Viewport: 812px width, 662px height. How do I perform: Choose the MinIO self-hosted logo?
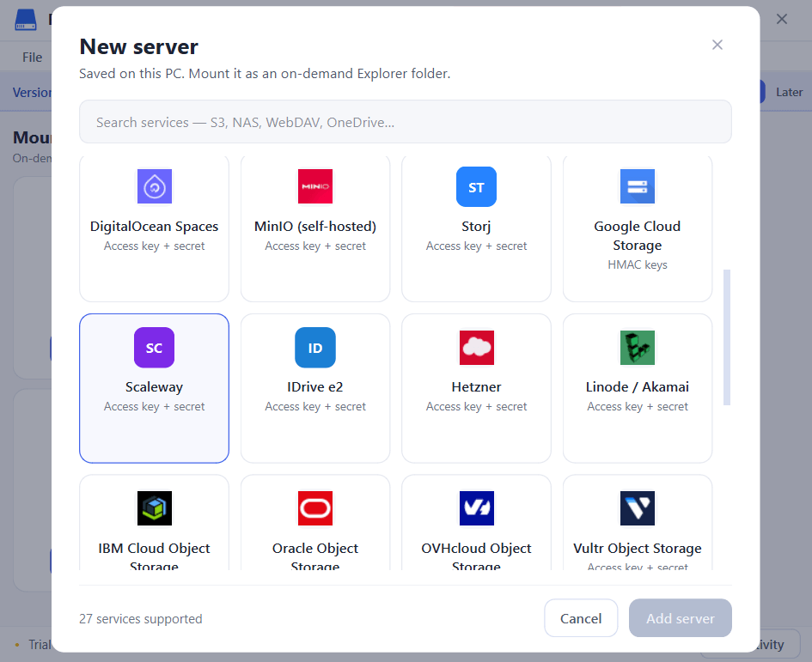(315, 186)
